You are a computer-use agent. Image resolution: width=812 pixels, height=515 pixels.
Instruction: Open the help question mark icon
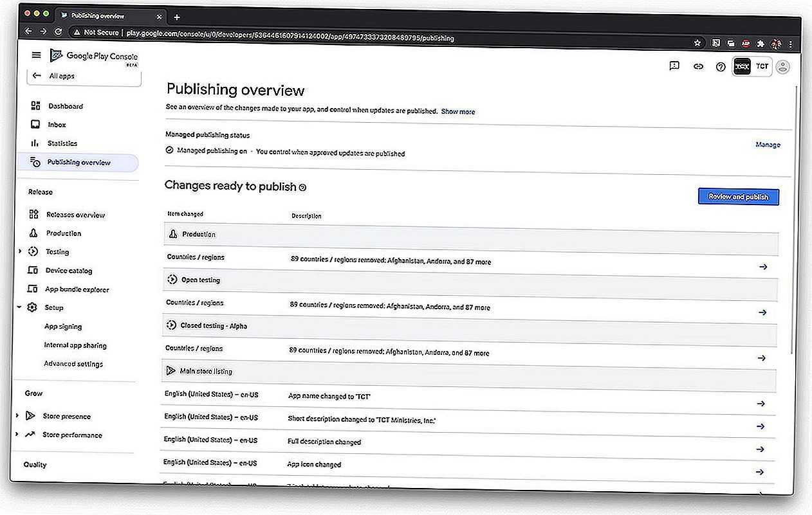(x=721, y=67)
